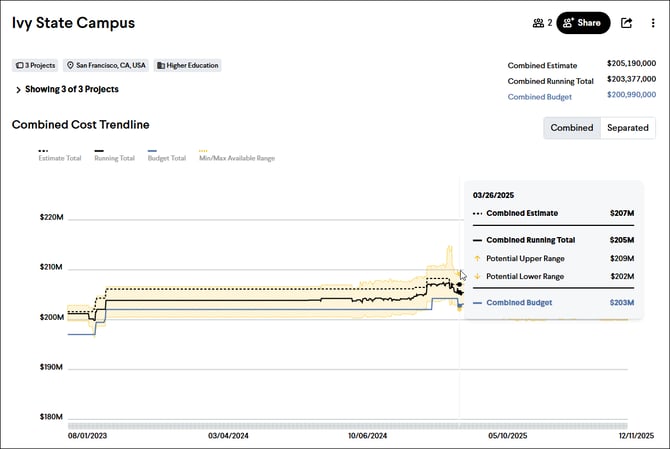Click the export arrow icon
Screen dimensions: 670x449
[627, 22]
